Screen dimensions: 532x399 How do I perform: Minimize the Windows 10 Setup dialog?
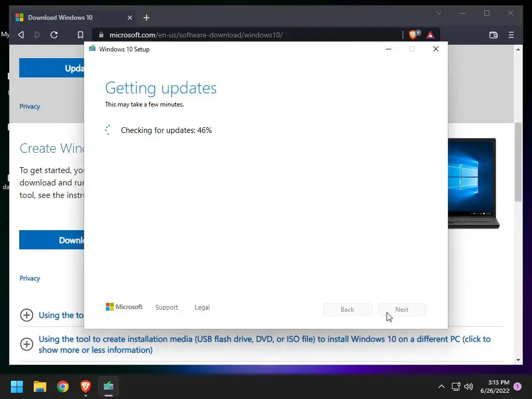click(389, 49)
